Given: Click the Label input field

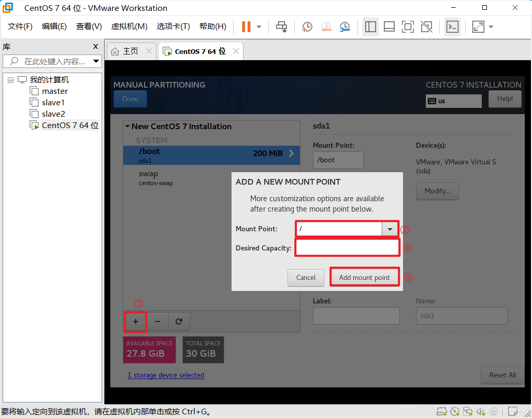Looking at the screenshot, I should pos(356,316).
